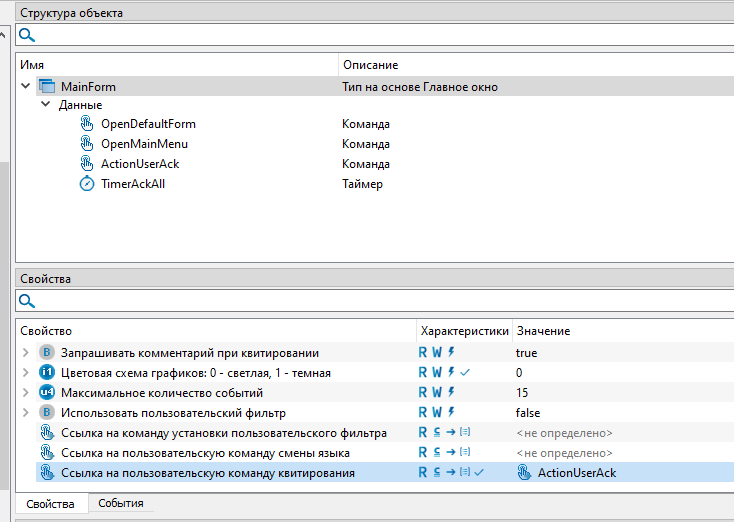Click the u4 icon for Максимальное количество событий

[47, 392]
